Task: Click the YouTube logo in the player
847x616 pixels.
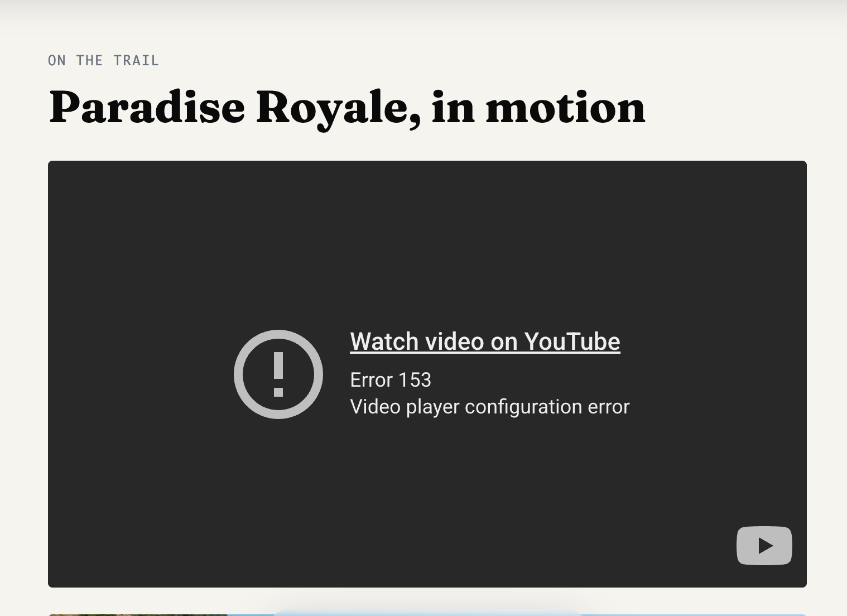Action: coord(764,546)
